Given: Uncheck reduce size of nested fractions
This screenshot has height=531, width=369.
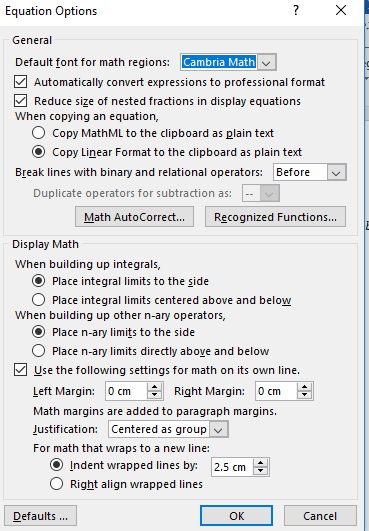Looking at the screenshot, I should click(x=21, y=101).
